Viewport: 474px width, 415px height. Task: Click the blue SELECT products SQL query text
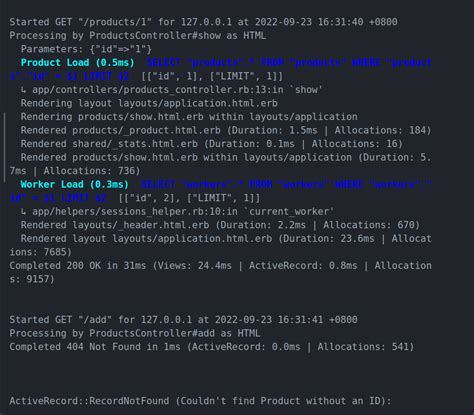click(220, 69)
